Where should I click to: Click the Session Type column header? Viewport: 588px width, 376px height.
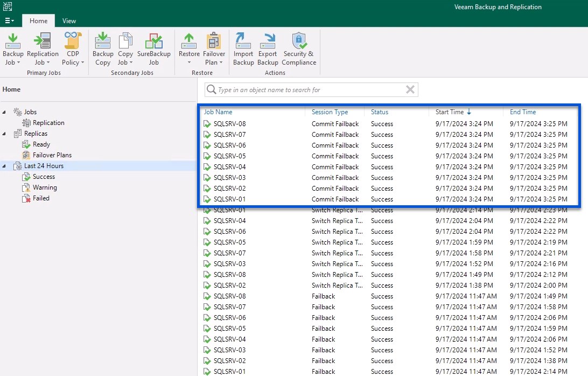(x=330, y=112)
